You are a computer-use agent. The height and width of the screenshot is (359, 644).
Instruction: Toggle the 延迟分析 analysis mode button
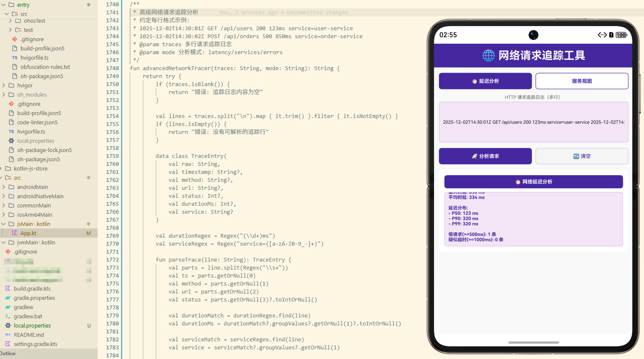[x=485, y=81]
